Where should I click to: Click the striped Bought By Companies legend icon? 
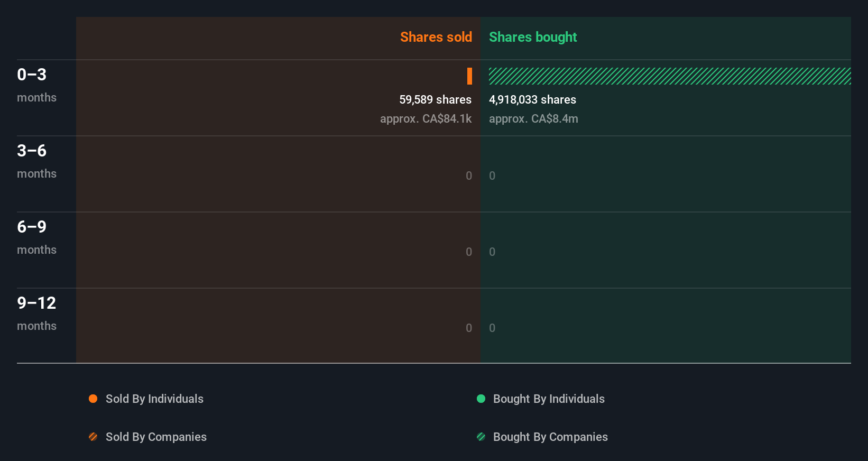(x=481, y=437)
